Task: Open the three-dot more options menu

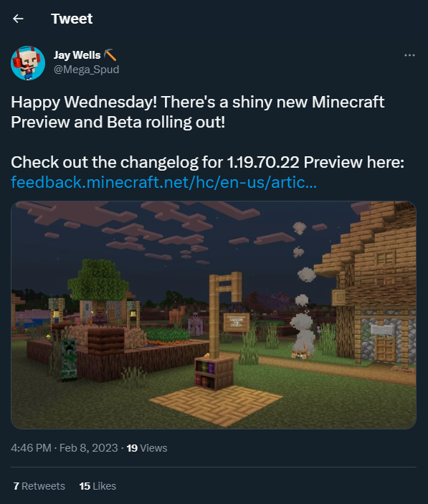Action: (x=409, y=55)
